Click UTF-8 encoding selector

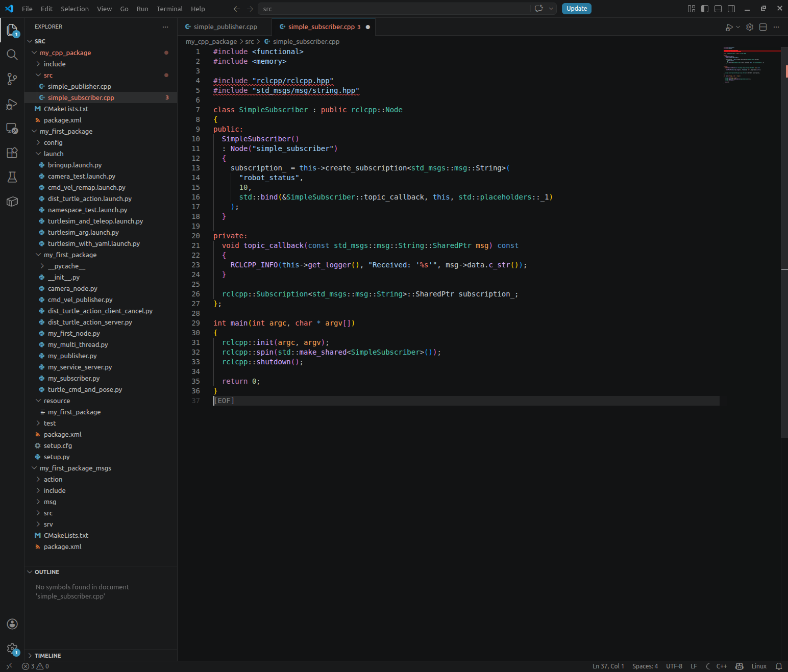674,666
